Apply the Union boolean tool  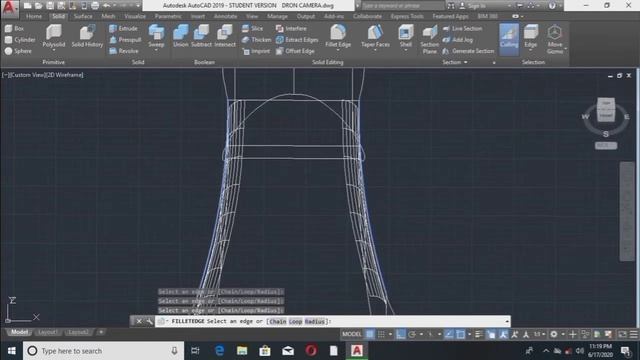tap(180, 36)
